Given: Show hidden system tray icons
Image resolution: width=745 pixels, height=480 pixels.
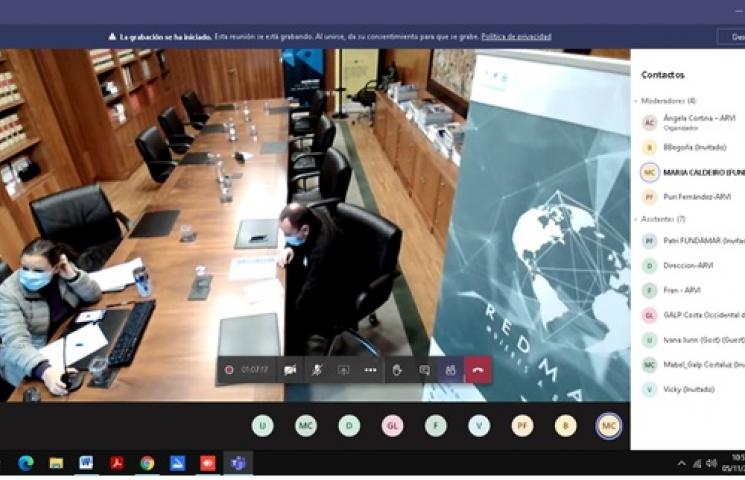Looking at the screenshot, I should [681, 463].
